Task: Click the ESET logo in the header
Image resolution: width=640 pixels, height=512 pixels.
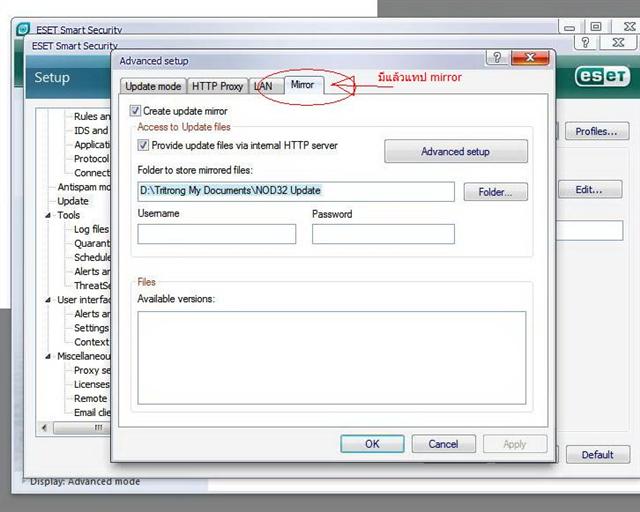Action: pos(602,77)
